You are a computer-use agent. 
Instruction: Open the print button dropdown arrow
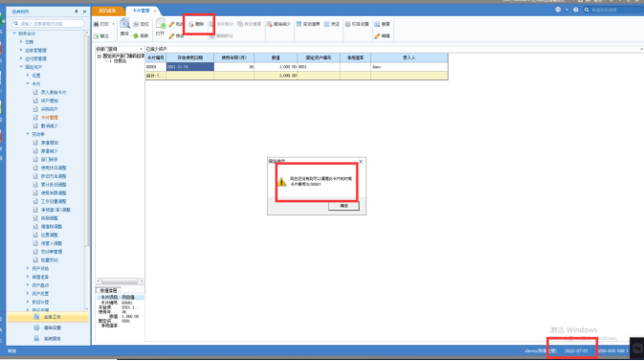113,24
